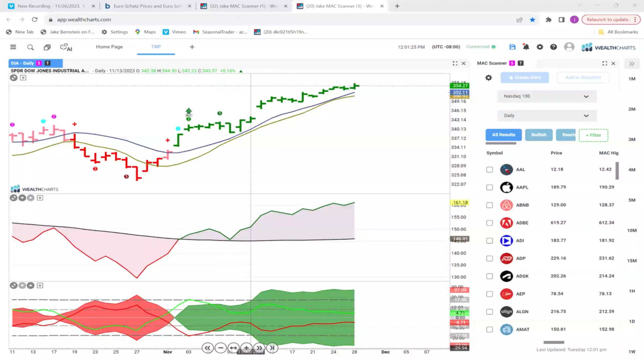Save workspace with the floppy disk icon
The width and height of the screenshot is (644, 362).
[512, 47]
